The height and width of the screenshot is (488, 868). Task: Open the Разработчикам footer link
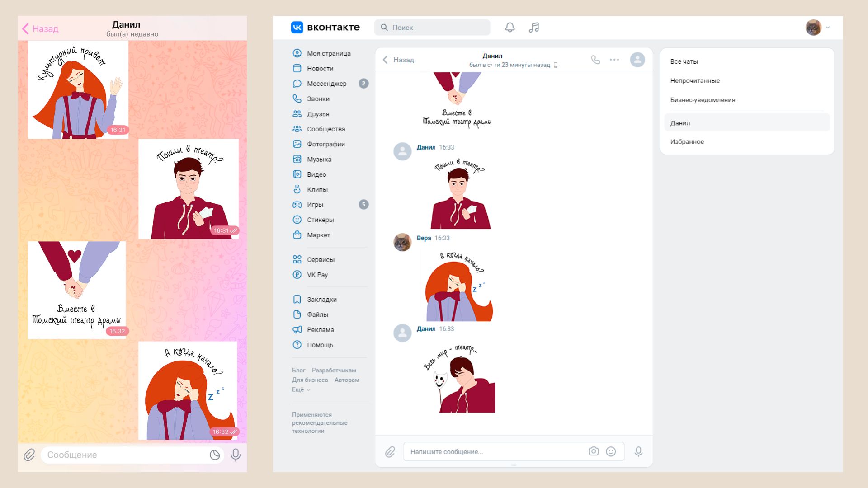(334, 370)
